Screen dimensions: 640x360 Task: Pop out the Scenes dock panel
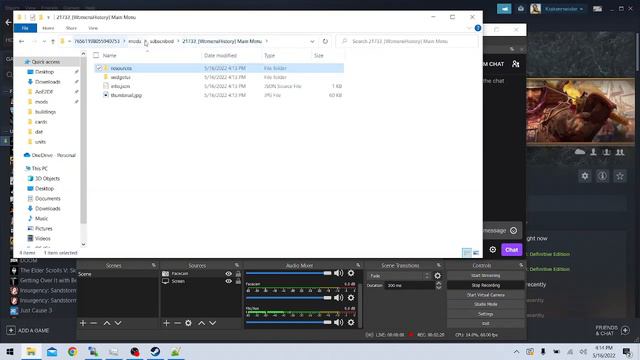tap(154, 265)
